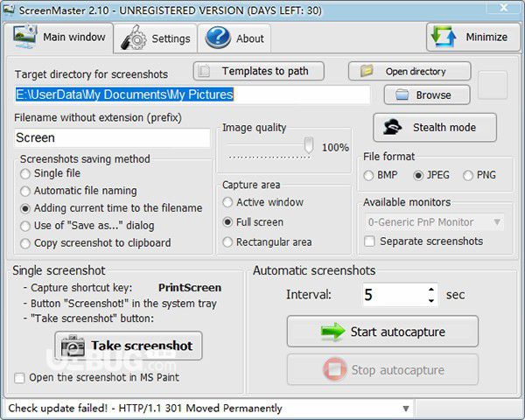
Task: Click the yellow folder icon on Open directory
Action: [367, 71]
